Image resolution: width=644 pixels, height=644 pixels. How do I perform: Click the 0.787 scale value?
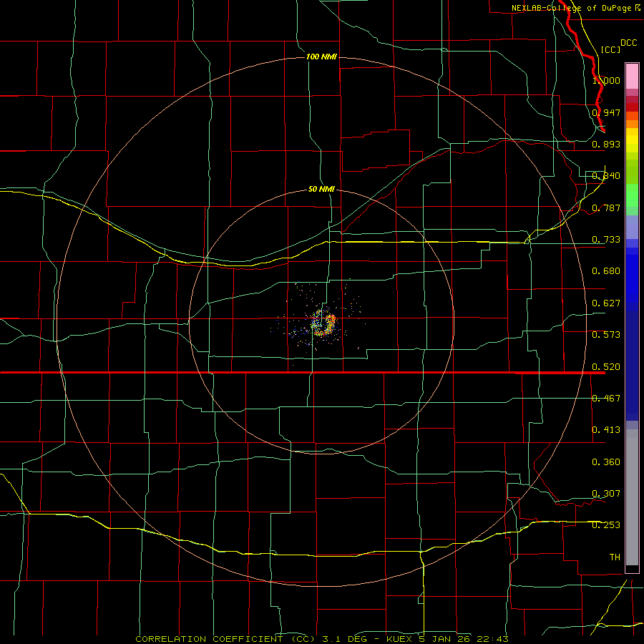tap(606, 208)
